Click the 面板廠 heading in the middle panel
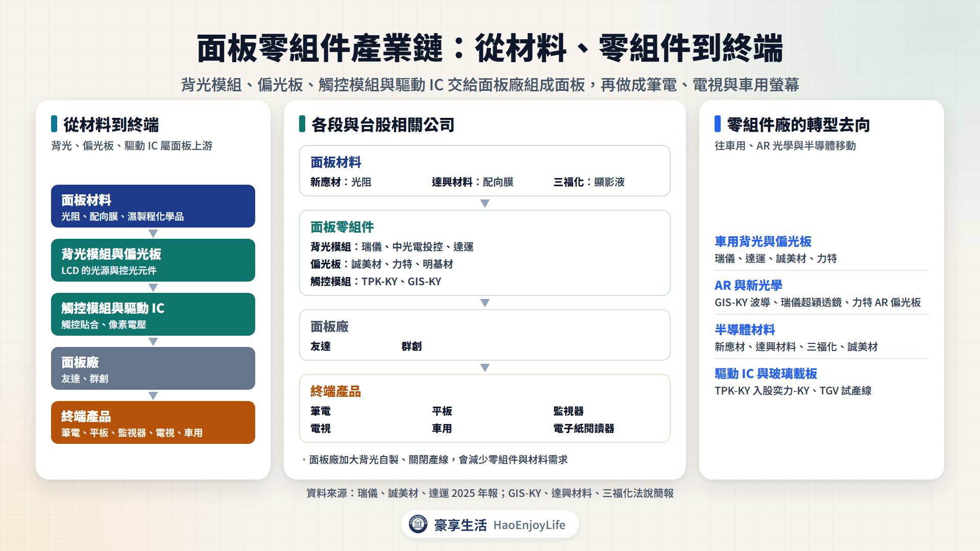 click(x=329, y=327)
